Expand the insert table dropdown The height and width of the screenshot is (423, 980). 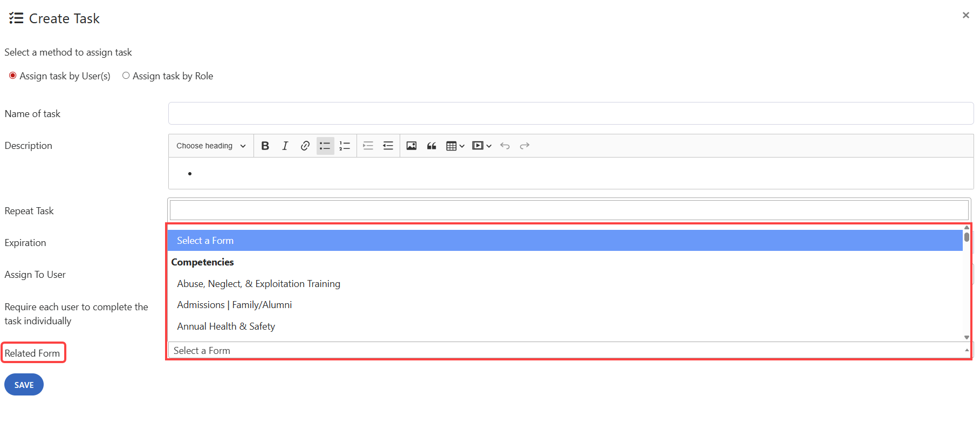click(455, 146)
